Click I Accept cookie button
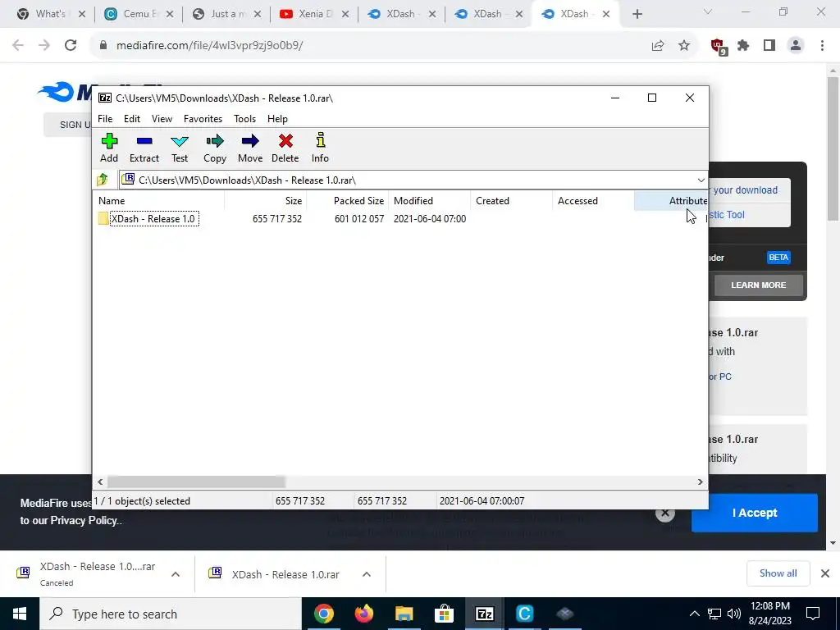This screenshot has width=840, height=630. point(755,513)
